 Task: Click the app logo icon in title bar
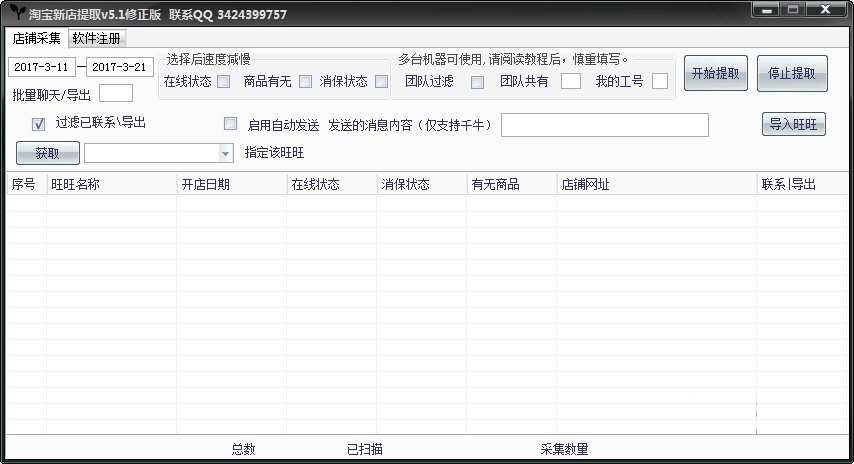(x=17, y=12)
